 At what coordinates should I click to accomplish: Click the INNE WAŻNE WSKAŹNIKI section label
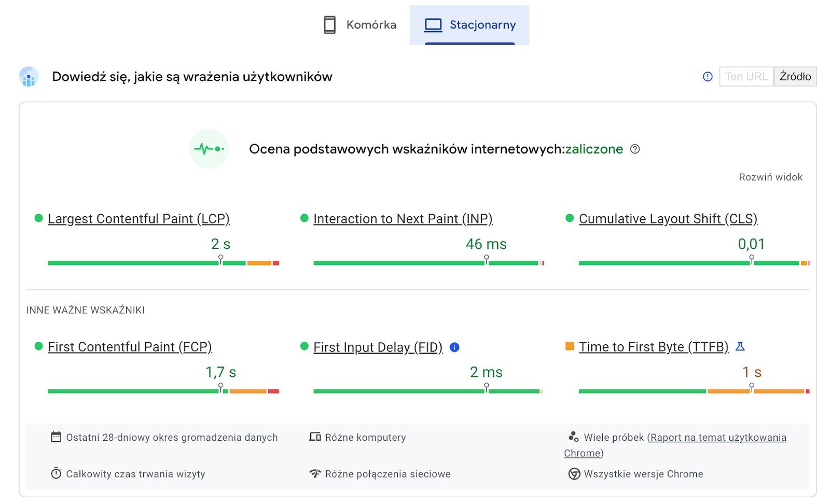tap(86, 310)
